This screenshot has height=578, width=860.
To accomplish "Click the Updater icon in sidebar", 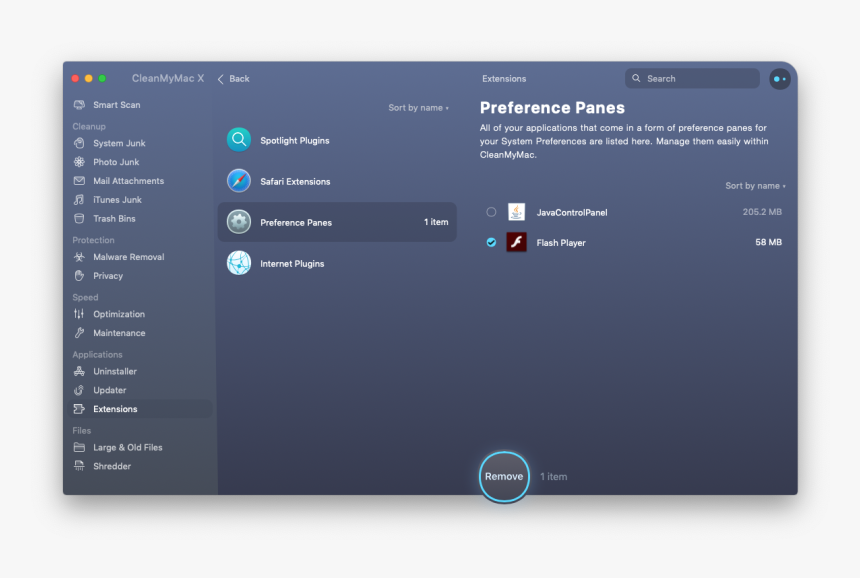I will click(x=80, y=390).
